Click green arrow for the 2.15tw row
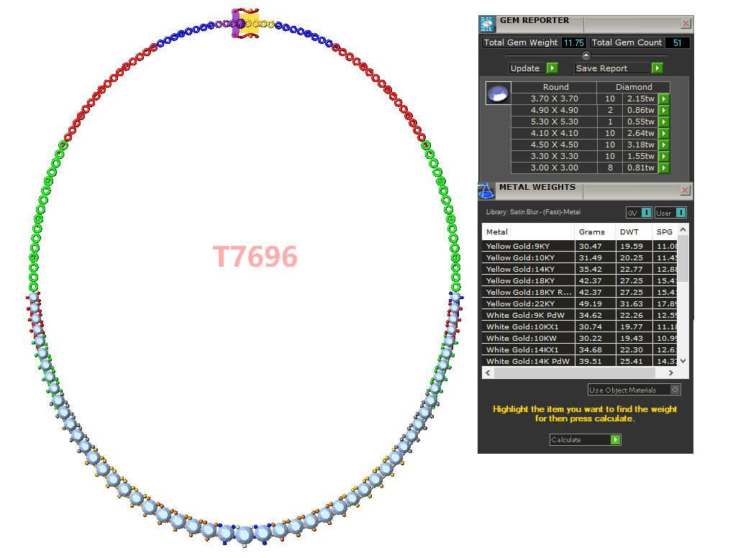Screen dimensions: 756x558 click(663, 99)
